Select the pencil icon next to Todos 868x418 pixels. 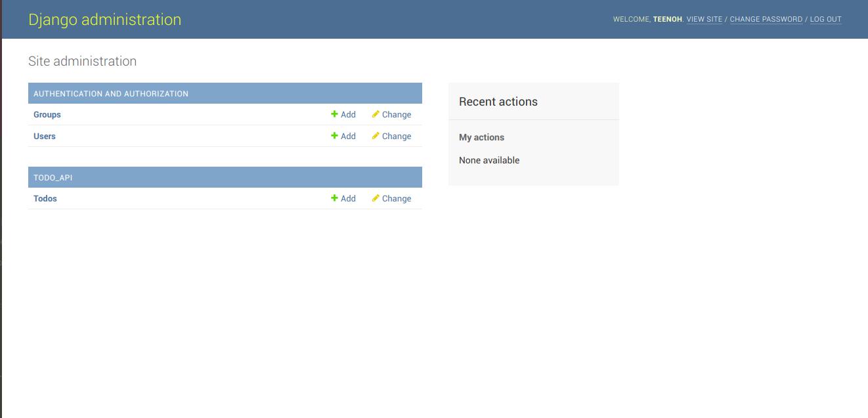click(x=375, y=198)
